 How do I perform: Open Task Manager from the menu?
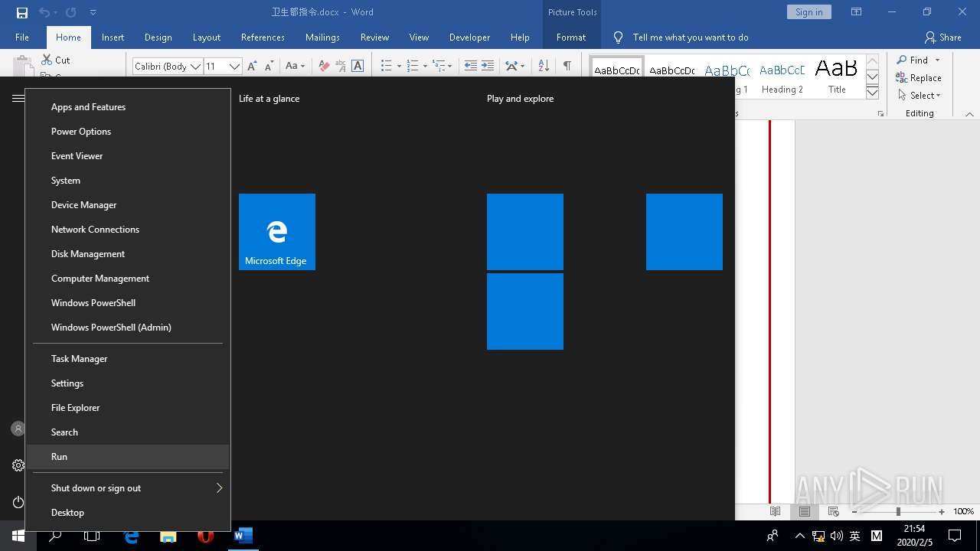[128, 359]
